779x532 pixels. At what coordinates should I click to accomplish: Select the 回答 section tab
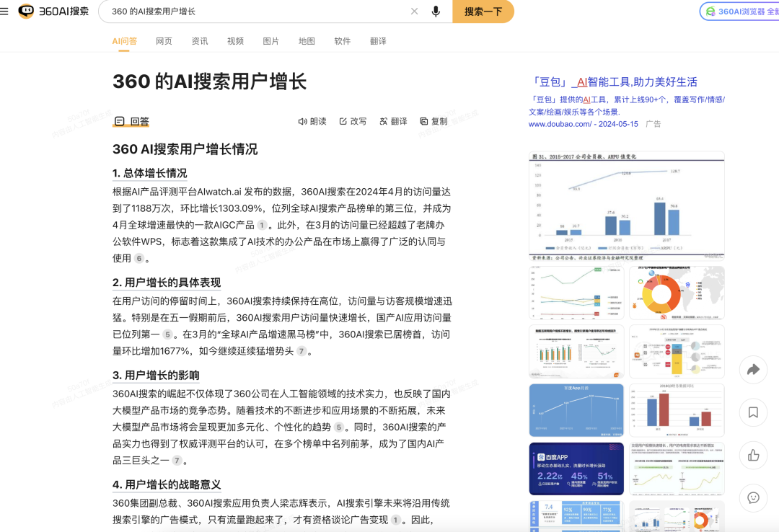coord(132,121)
